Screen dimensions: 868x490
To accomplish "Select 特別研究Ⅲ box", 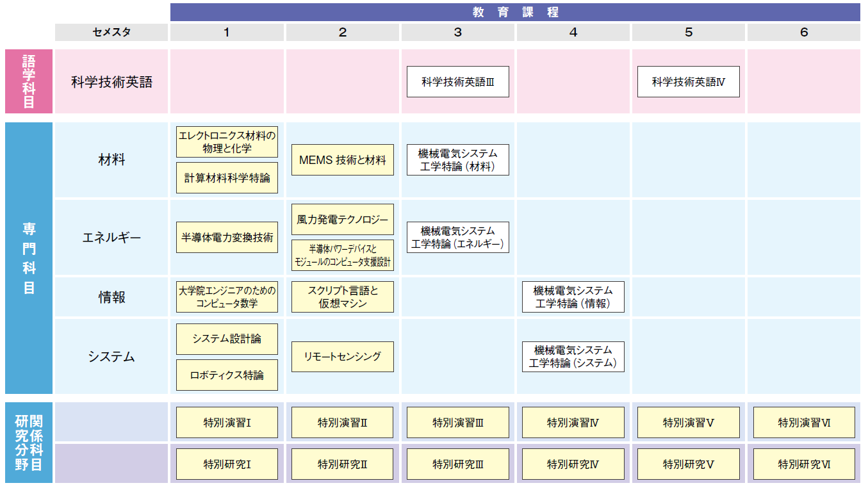I will 458,464.
